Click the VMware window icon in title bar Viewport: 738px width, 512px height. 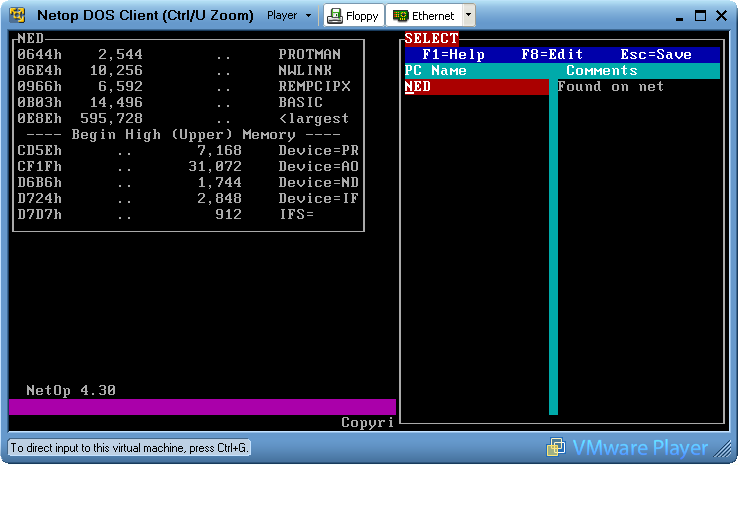click(x=17, y=15)
